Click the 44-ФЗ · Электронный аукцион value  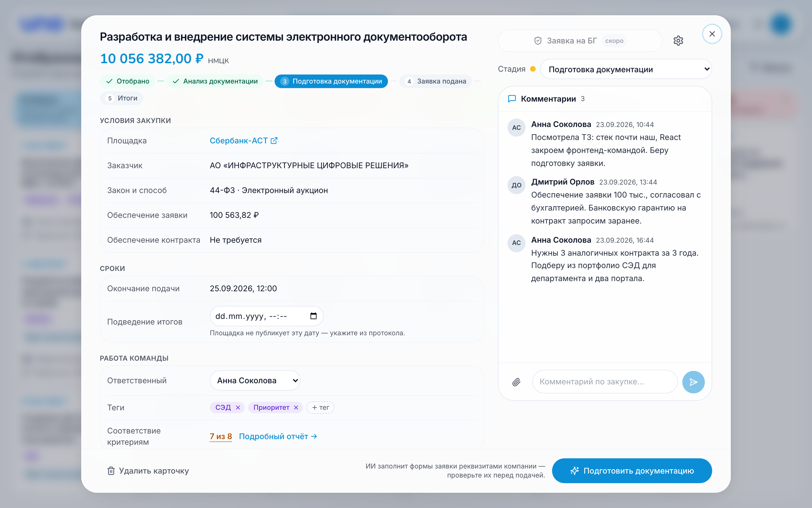click(x=269, y=190)
